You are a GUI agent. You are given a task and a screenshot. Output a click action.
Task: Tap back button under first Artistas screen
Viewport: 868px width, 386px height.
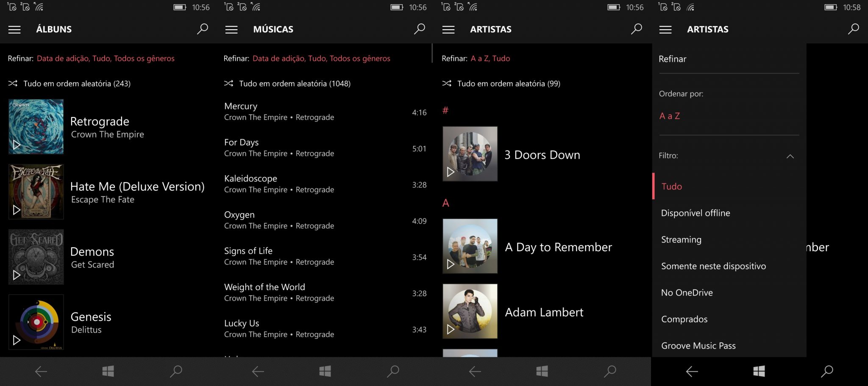(x=475, y=372)
